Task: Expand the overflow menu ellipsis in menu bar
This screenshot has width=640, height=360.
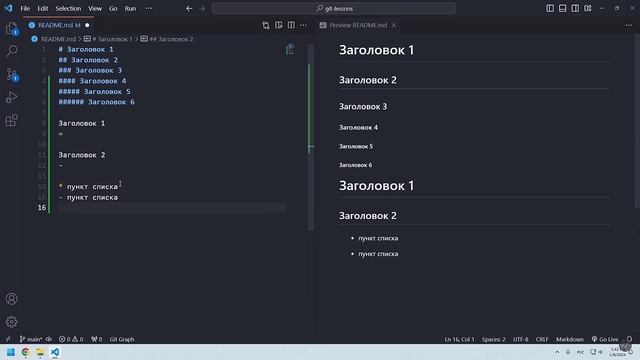Action: pos(149,8)
